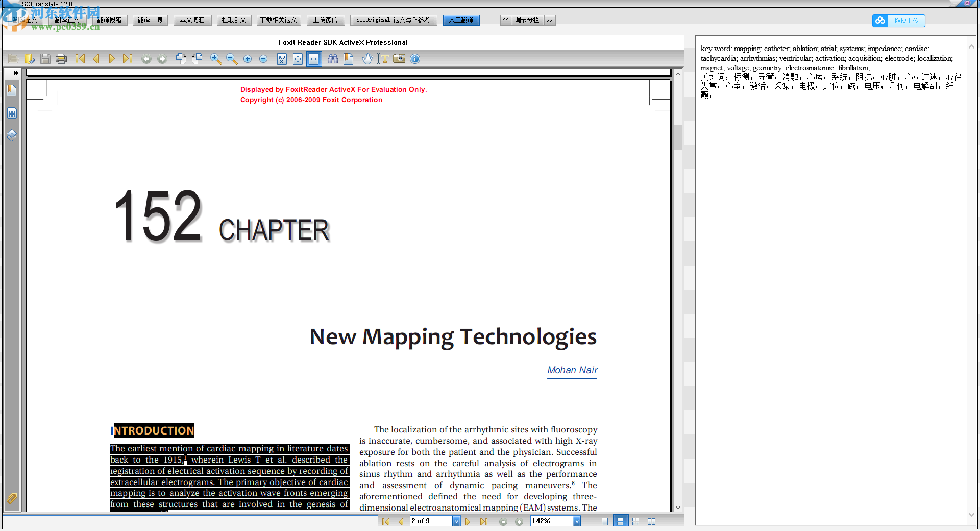Viewport: 980px width, 531px height.
Task: Open the 142% zoom level dropdown
Action: coord(577,521)
